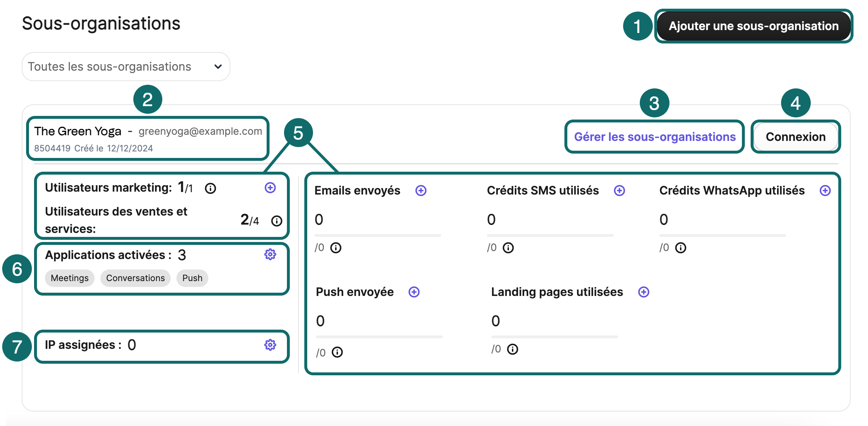Open IP assignées gear settings
This screenshot has height=426, width=868.
coord(270,345)
